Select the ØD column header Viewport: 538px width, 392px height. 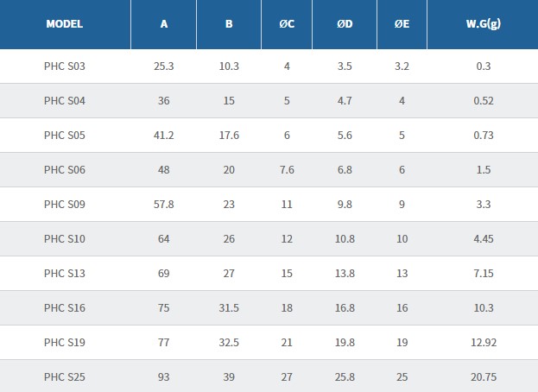[344, 24]
